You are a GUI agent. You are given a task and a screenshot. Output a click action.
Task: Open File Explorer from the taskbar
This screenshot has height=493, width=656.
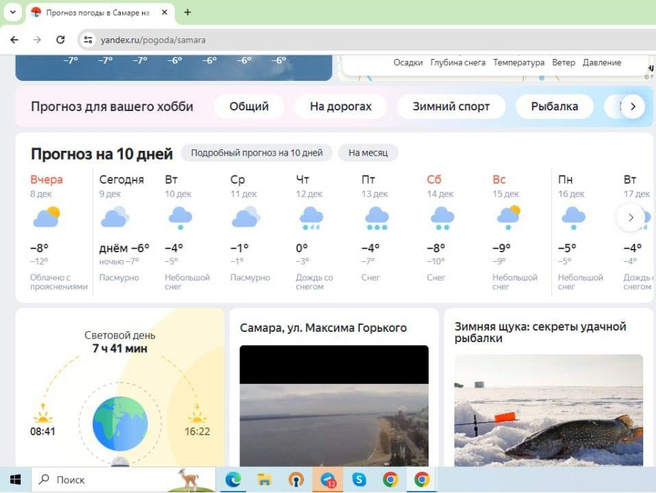264,480
